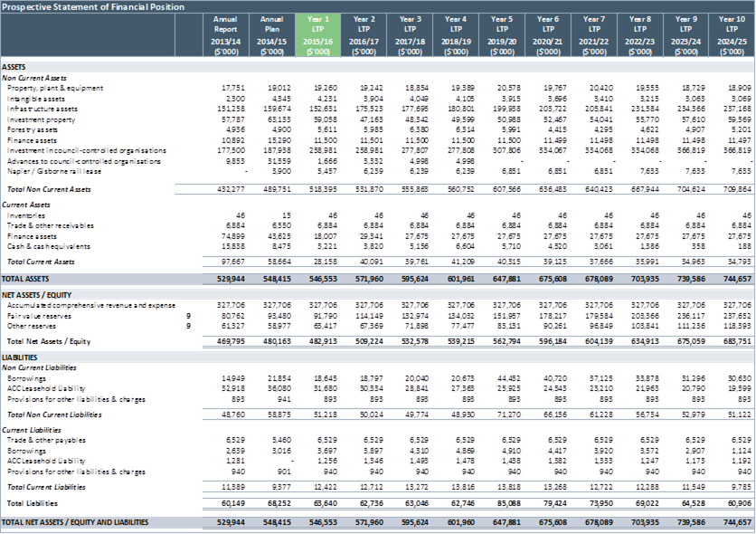The width and height of the screenshot is (756, 534).
Task: Select the Total Liabilities row label
Action: click(33, 503)
